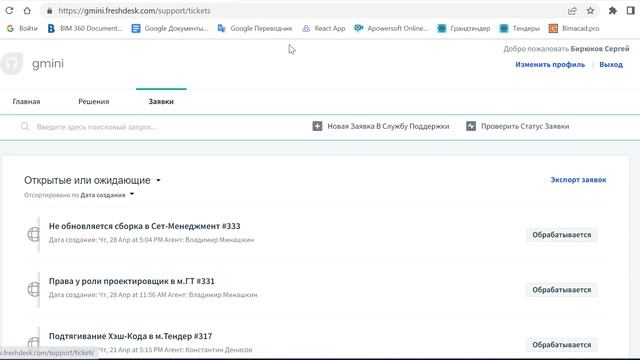Expand the 'Открытые или ожидающие' filter dropdown
Image resolution: width=640 pixels, height=360 pixels.
click(x=92, y=180)
